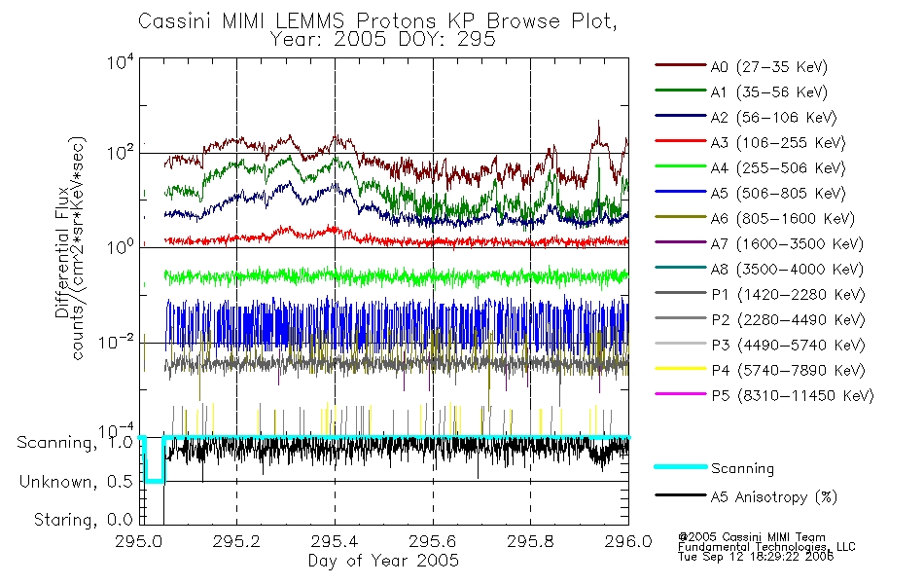
Task: Click the P4 (5740-7890 KeV) legend label
Action: [x=788, y=371]
